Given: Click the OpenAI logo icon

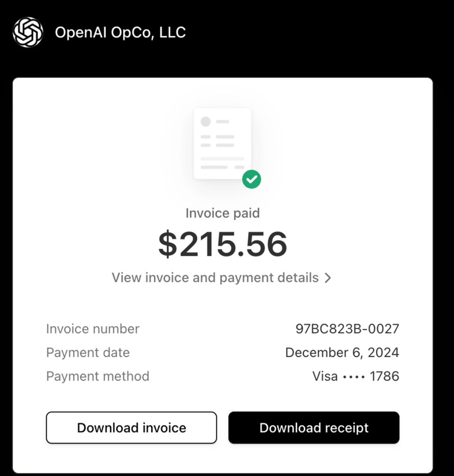Looking at the screenshot, I should 28,32.
